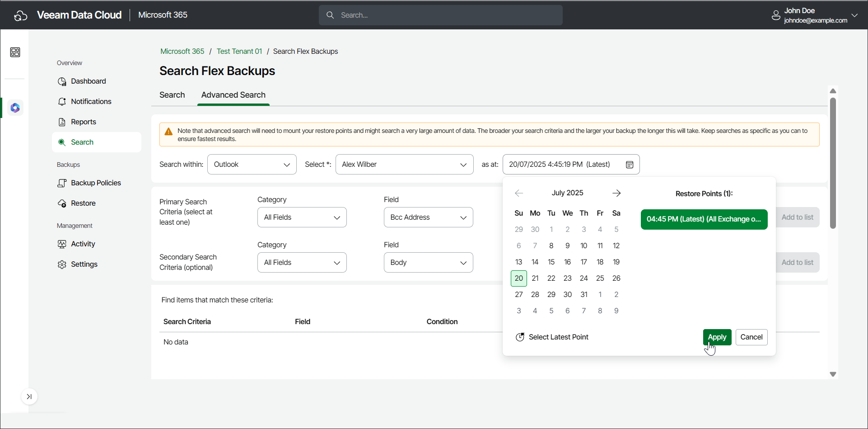The image size is (868, 429).
Task: Click the Condition column header
Action: coord(442,322)
